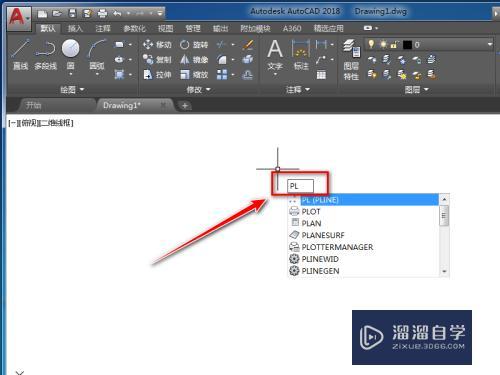This screenshot has height=375, width=500.
Task: Select the Polyline tool (多段线)
Action: (45, 54)
